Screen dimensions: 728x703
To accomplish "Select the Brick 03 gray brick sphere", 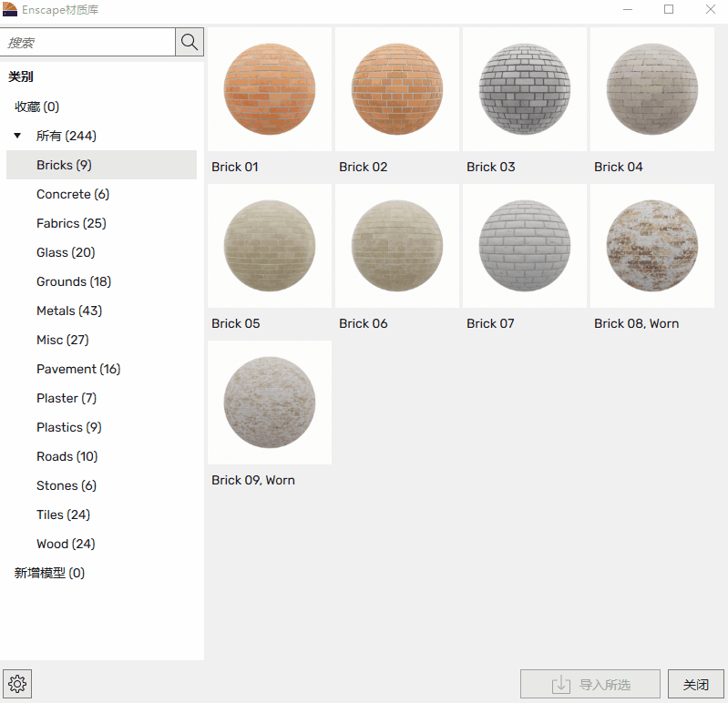I will 525,89.
